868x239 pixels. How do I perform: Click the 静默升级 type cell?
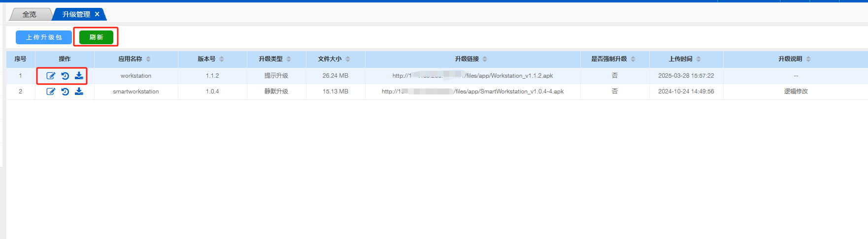click(276, 91)
